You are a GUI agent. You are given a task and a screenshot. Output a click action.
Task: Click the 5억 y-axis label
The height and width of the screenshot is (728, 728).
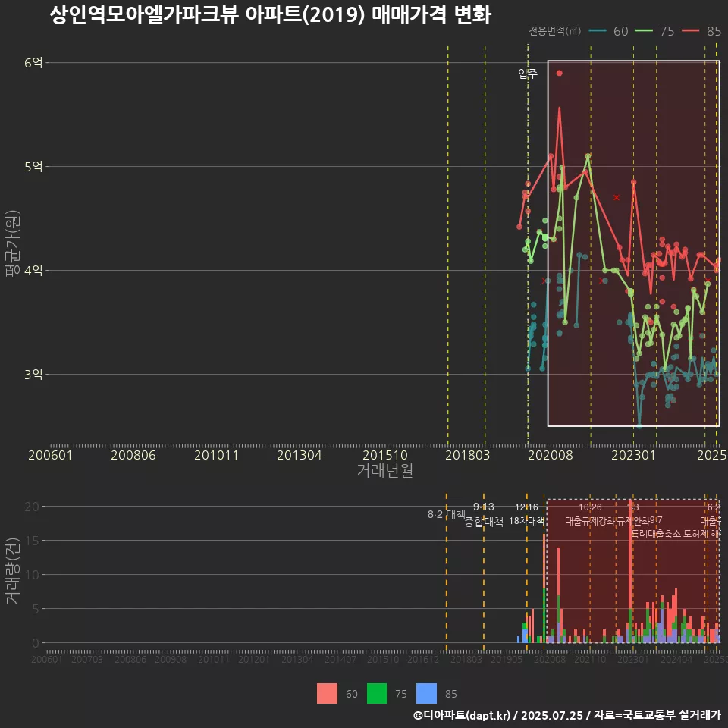click(x=33, y=166)
